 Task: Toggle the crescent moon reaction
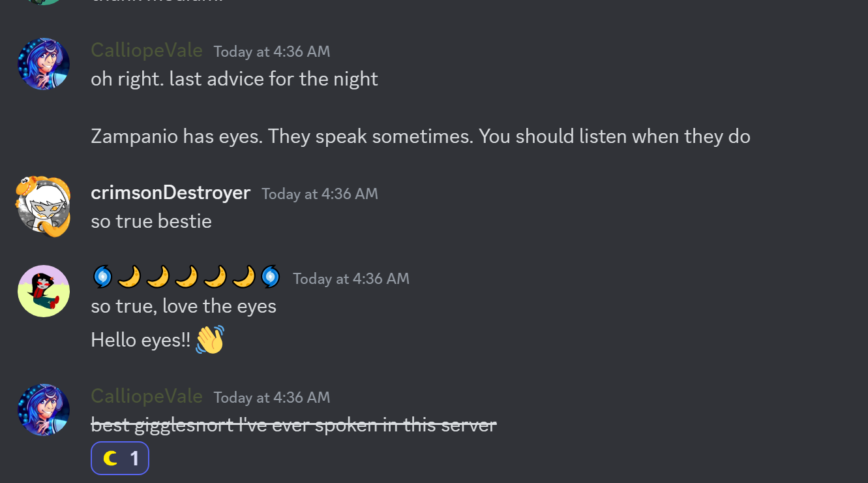pos(120,458)
